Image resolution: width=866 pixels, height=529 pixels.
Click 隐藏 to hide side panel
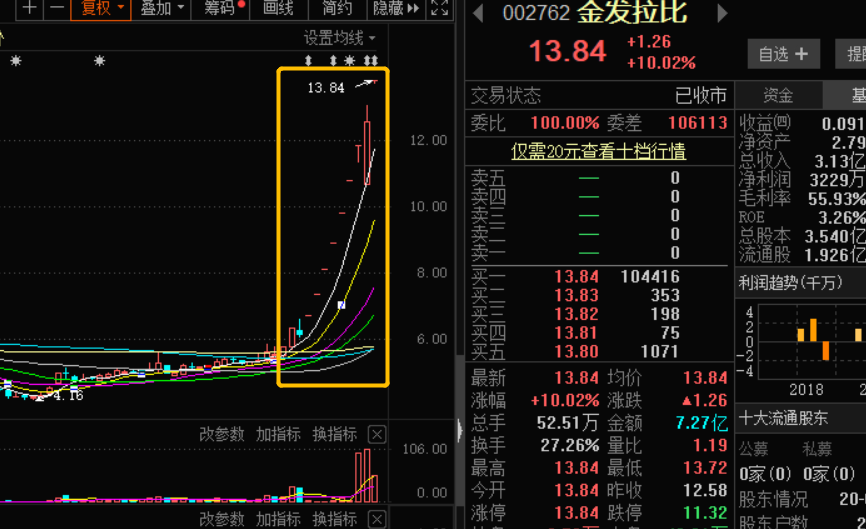(x=396, y=8)
